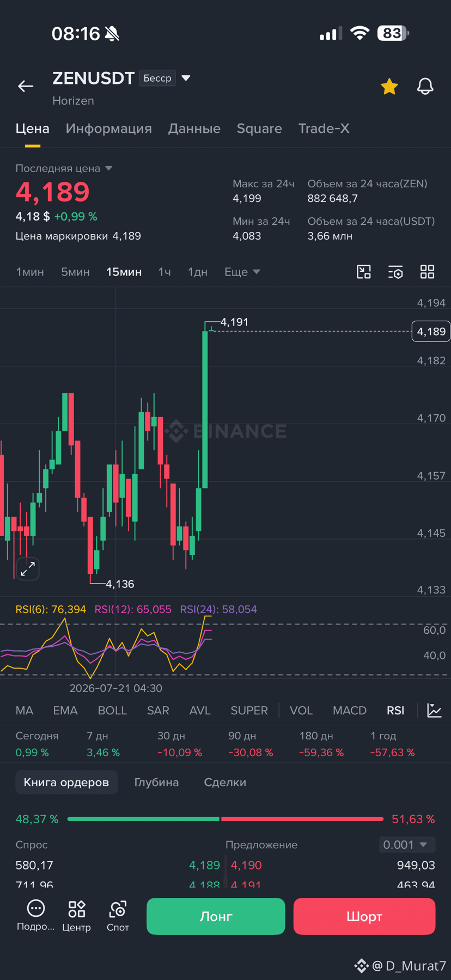The image size is (451, 980).
Task: Open the grid layout icon
Action: click(x=428, y=272)
